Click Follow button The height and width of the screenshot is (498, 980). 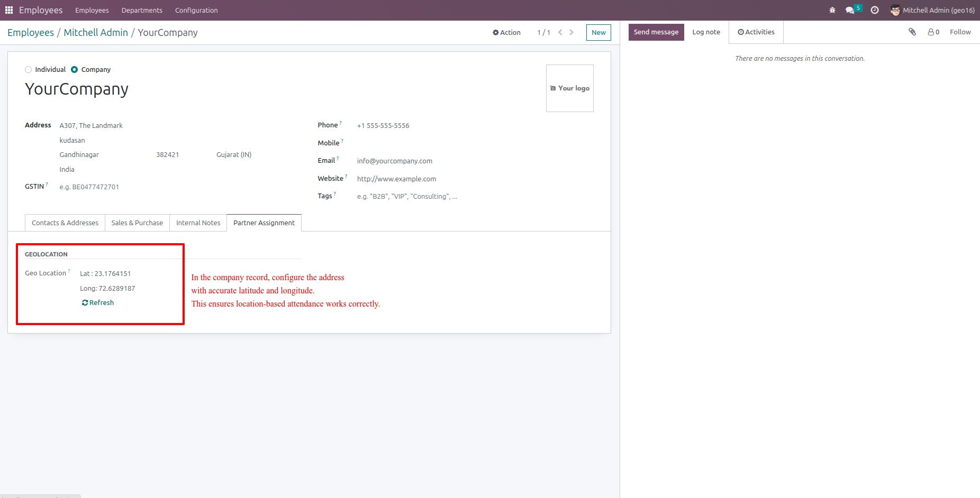[x=960, y=32]
